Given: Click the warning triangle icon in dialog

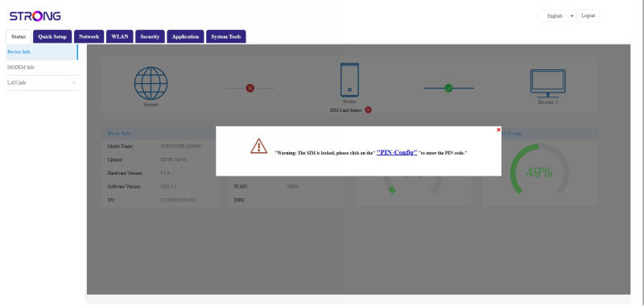Looking at the screenshot, I should coord(258,147).
